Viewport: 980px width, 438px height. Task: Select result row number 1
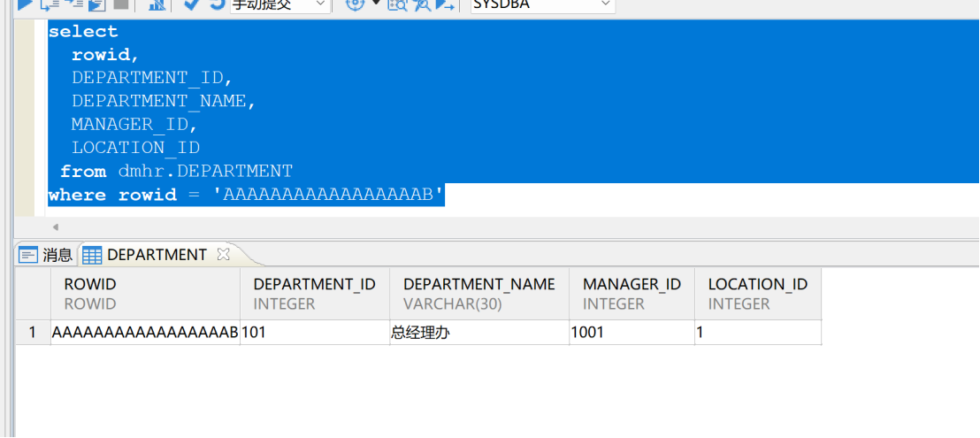(33, 333)
